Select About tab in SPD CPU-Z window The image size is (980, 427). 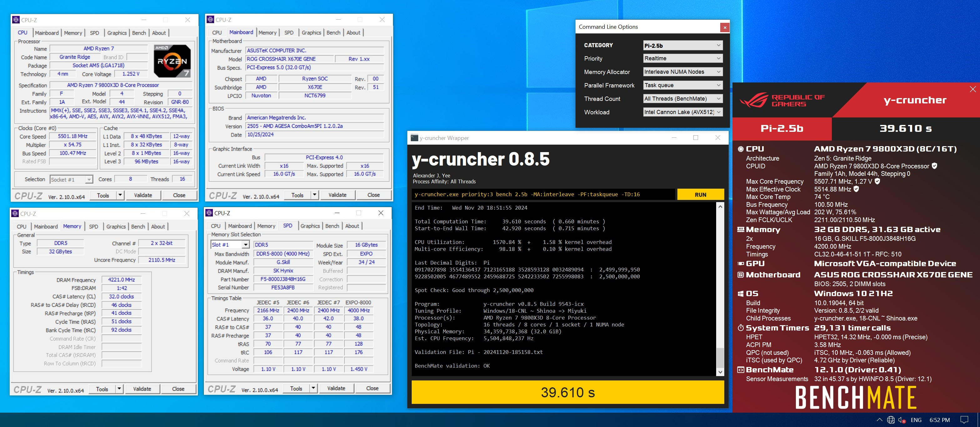(352, 226)
